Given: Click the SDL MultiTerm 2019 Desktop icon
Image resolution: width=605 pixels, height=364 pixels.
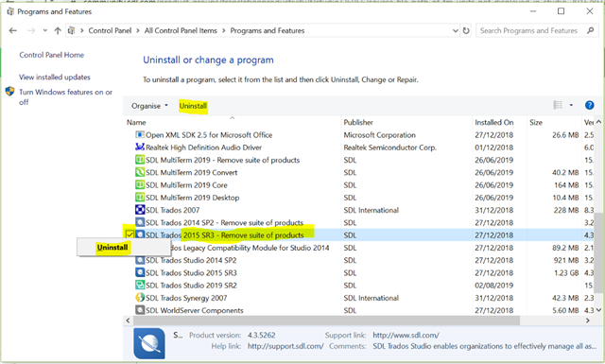Looking at the screenshot, I should (140, 198).
